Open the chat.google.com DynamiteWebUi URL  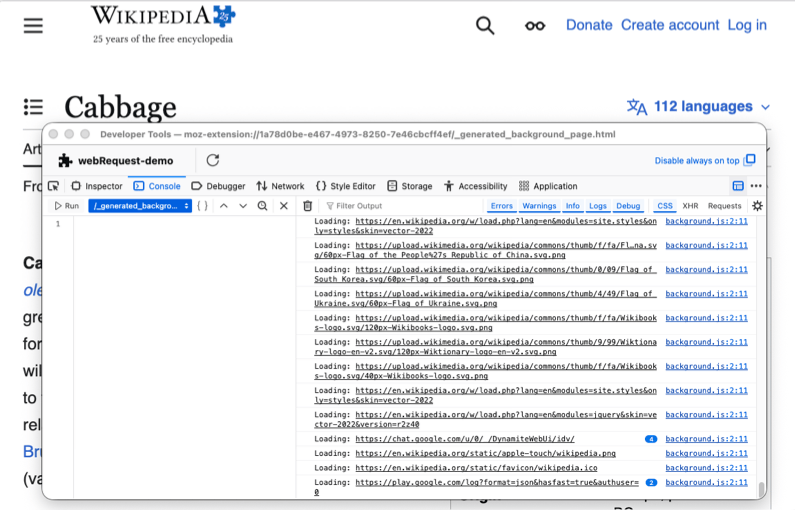[465, 439]
